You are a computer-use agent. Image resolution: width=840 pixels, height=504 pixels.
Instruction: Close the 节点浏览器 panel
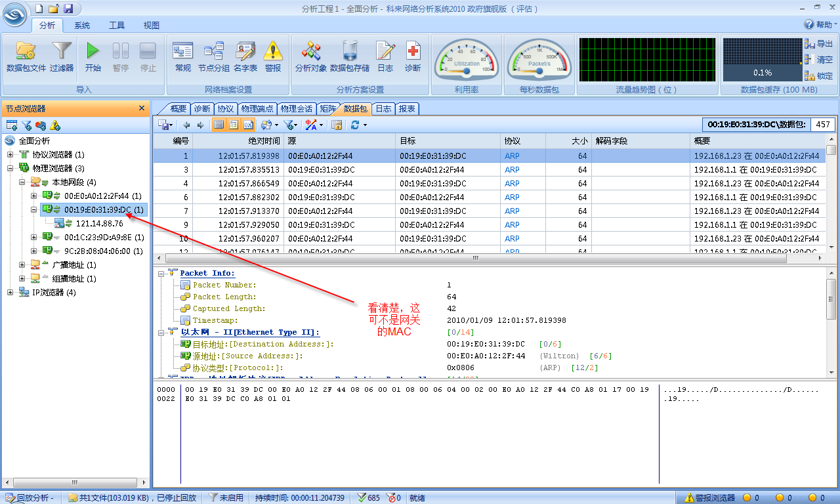click(x=142, y=108)
